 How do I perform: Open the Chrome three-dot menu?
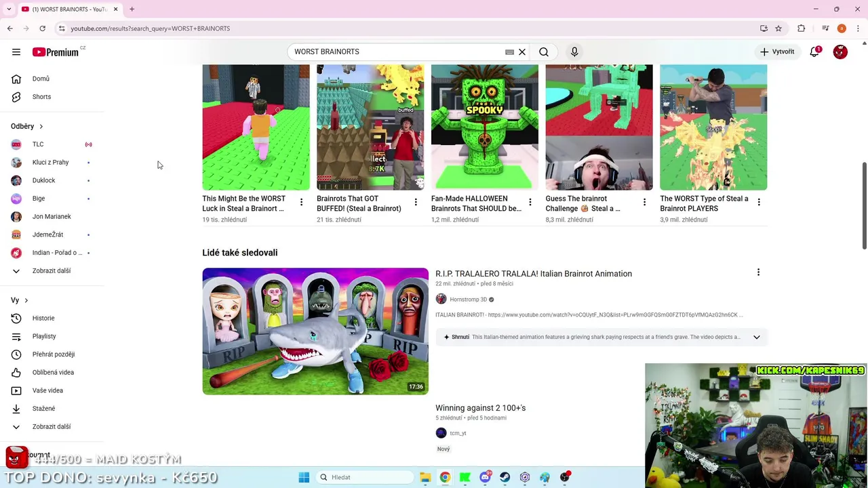pyautogui.click(x=858, y=28)
